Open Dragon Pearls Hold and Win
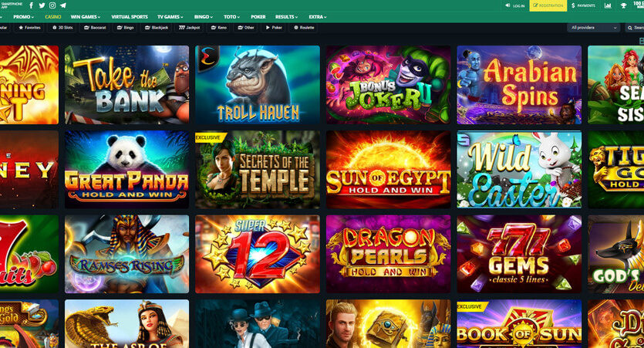Image resolution: width=644 pixels, height=348 pixels. click(388, 254)
